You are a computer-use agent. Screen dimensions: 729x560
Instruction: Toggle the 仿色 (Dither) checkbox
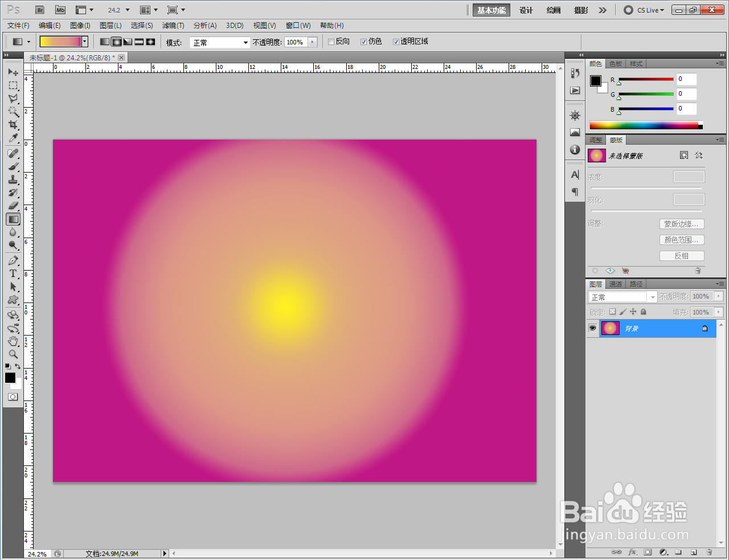(363, 42)
